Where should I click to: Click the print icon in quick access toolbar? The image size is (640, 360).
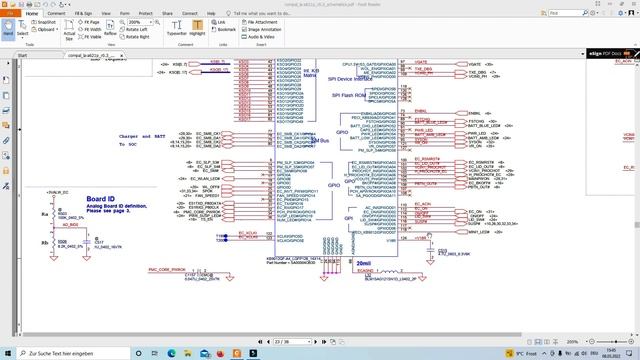coord(29,4)
